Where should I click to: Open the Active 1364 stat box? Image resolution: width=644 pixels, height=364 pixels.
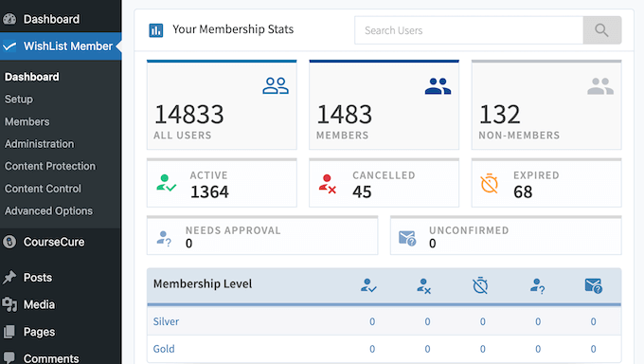coord(222,183)
